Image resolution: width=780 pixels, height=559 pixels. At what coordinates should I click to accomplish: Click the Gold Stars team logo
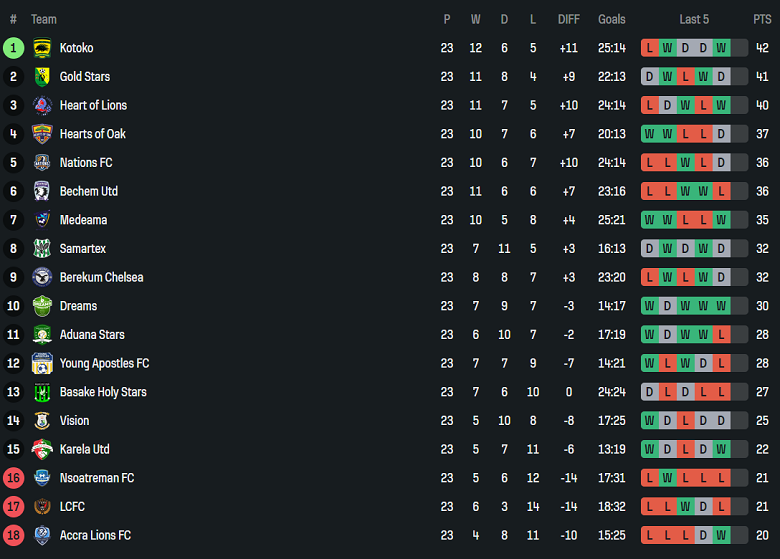coord(42,77)
